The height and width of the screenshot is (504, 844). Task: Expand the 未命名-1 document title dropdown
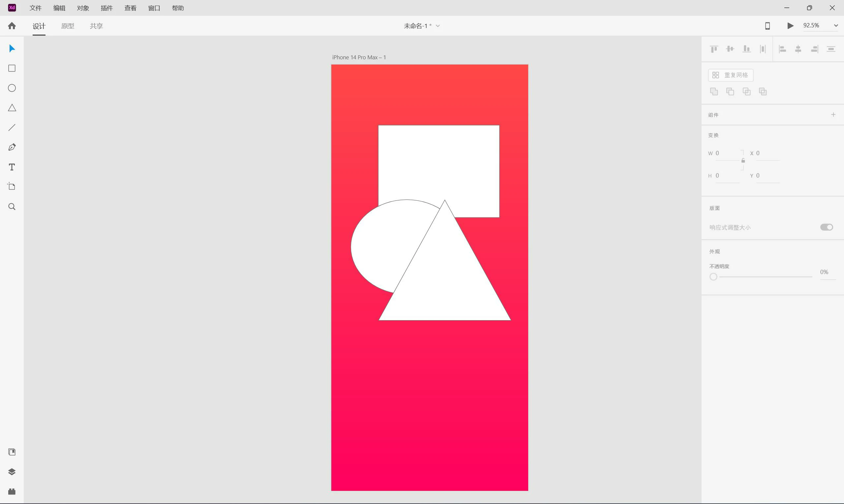click(x=438, y=26)
